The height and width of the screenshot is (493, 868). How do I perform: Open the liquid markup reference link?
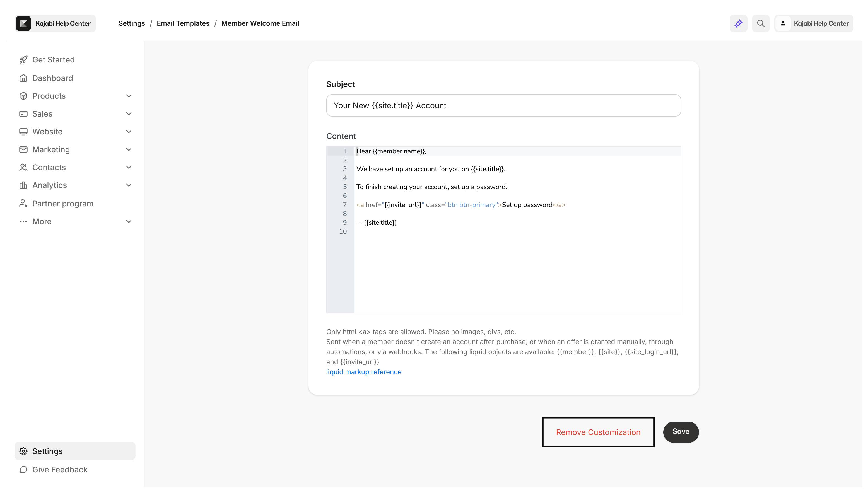[x=364, y=372]
